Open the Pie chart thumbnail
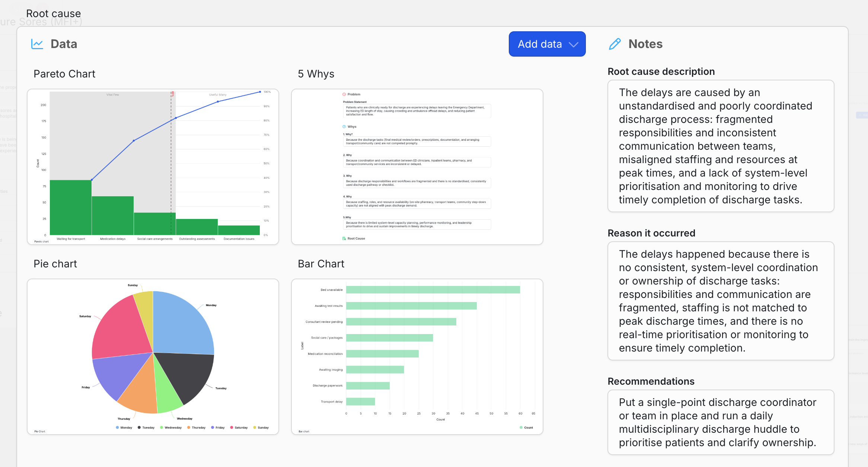The width and height of the screenshot is (868, 467). click(153, 357)
